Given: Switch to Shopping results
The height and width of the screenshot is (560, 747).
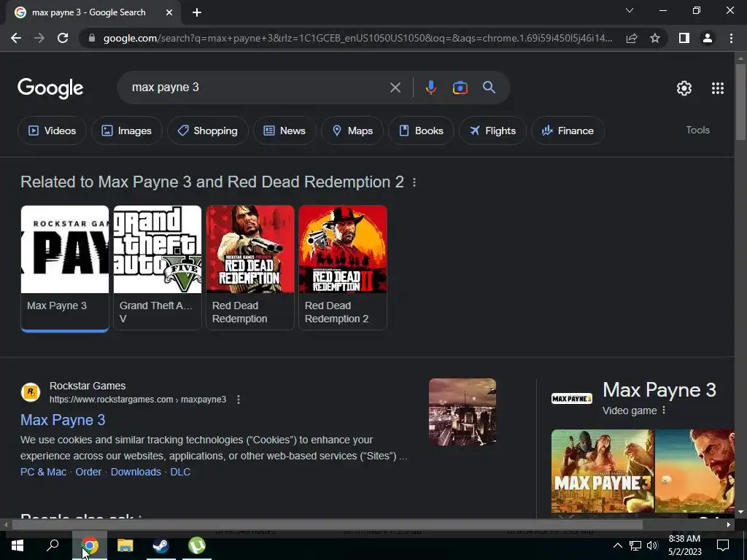Looking at the screenshot, I should click(x=207, y=131).
